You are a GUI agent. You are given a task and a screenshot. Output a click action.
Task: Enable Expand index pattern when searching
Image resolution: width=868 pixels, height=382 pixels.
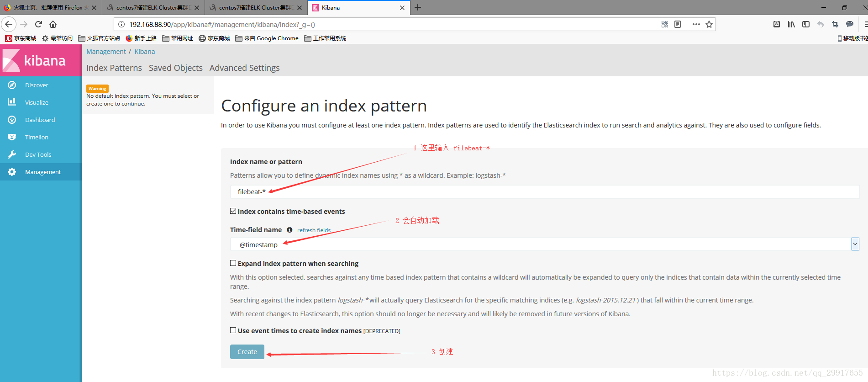pyautogui.click(x=233, y=263)
